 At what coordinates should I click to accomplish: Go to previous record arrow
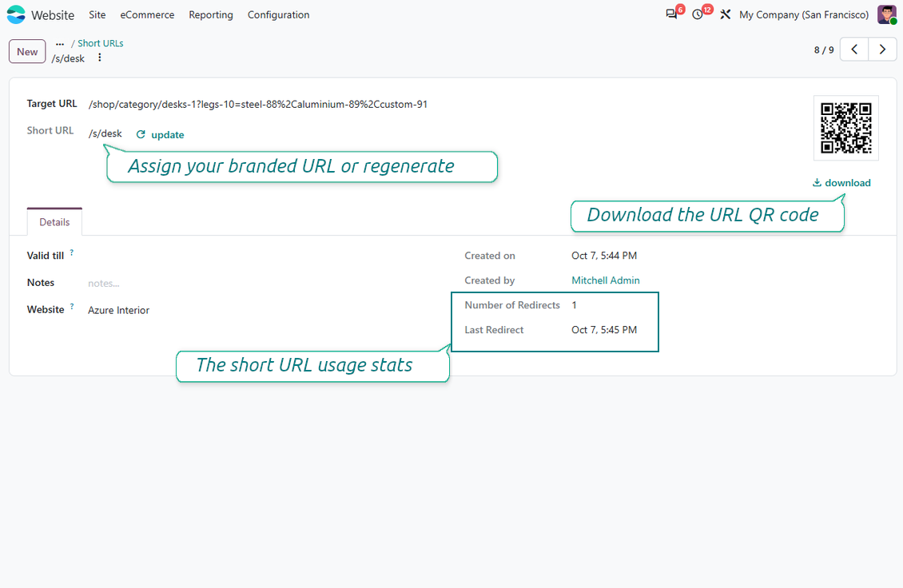coord(854,50)
